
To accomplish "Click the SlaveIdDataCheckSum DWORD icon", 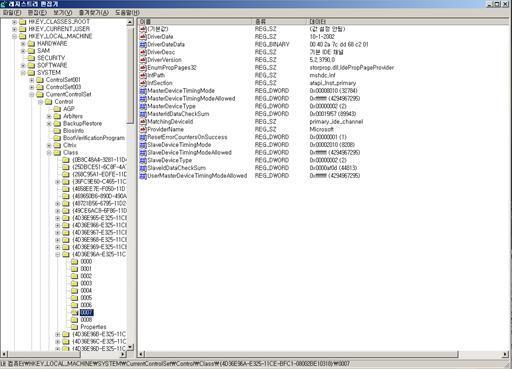I will click(x=143, y=168).
